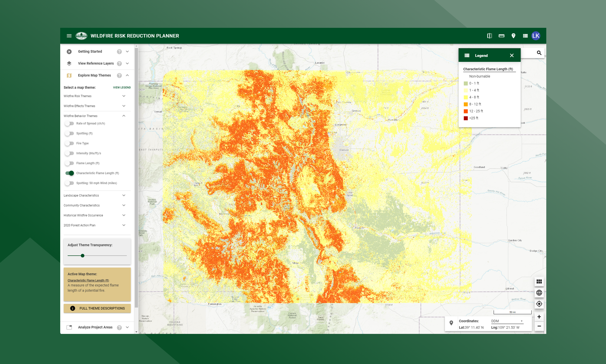
Task: Click the VIEW LEGEND link
Action: (x=122, y=88)
